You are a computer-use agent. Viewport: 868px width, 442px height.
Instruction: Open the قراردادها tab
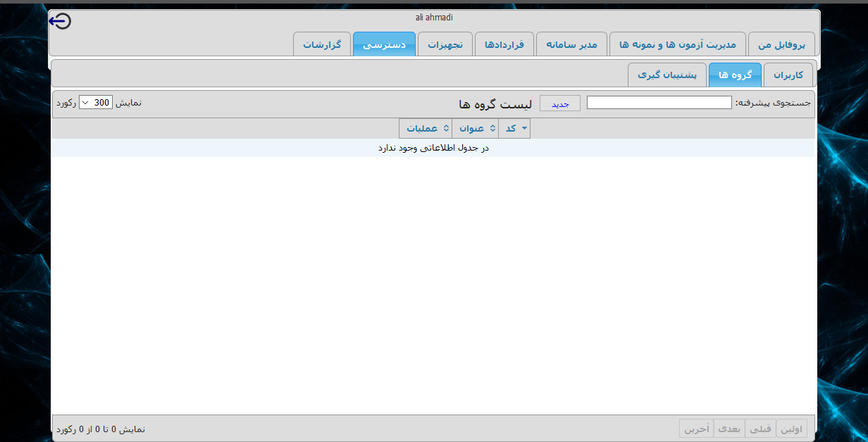click(x=504, y=44)
